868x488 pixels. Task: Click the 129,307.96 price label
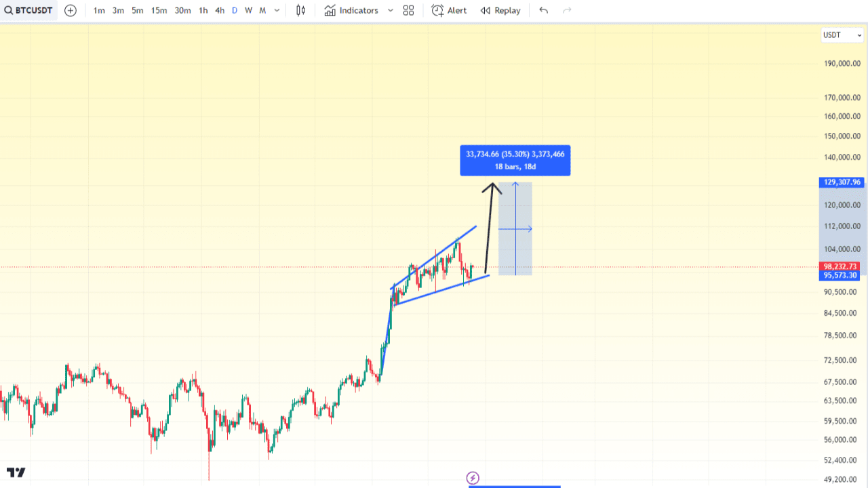tap(842, 182)
